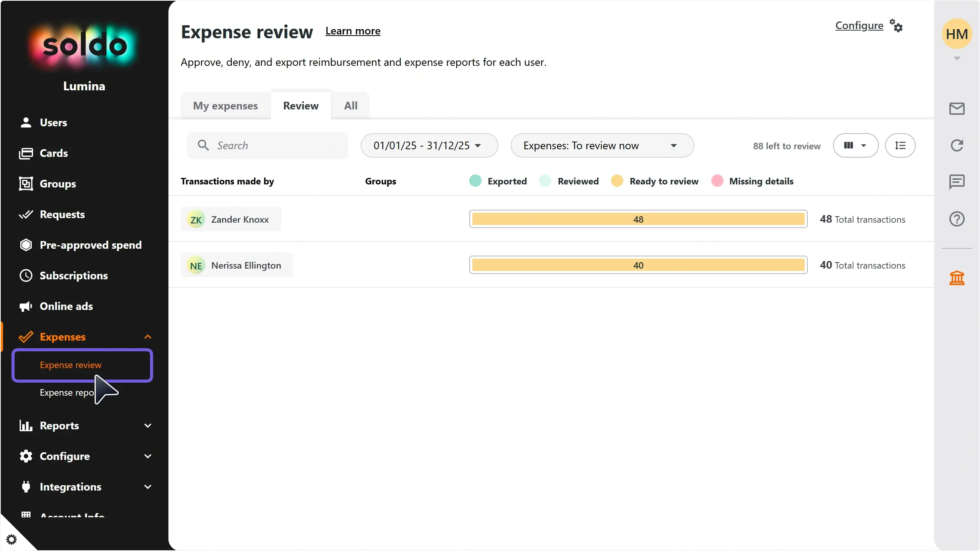980x551 pixels.
Task: Open the date range 01/01/25 - 31/12/25 dropdown
Action: coord(429,145)
